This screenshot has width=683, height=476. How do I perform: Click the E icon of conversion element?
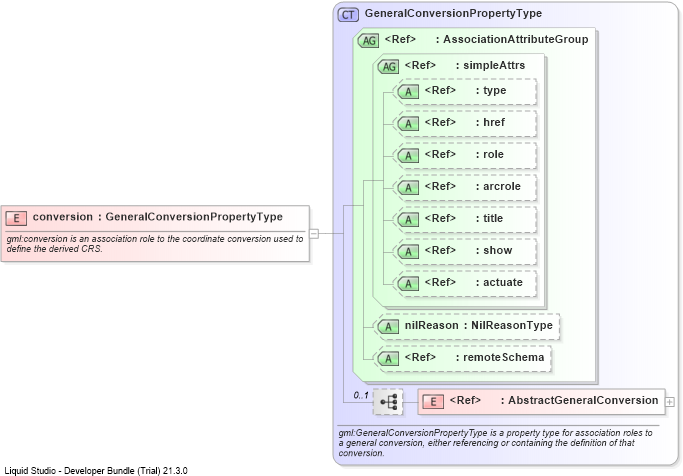(x=16, y=218)
